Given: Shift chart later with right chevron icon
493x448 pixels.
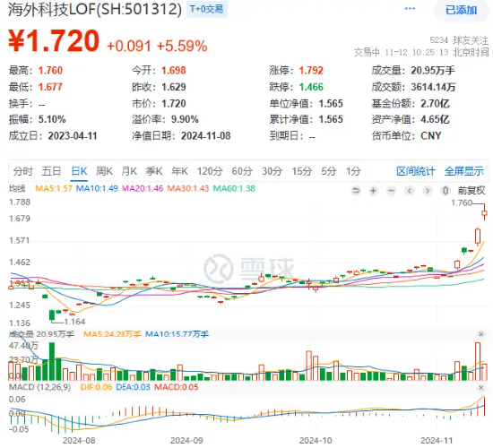Looking at the screenshot, I should point(428,191).
